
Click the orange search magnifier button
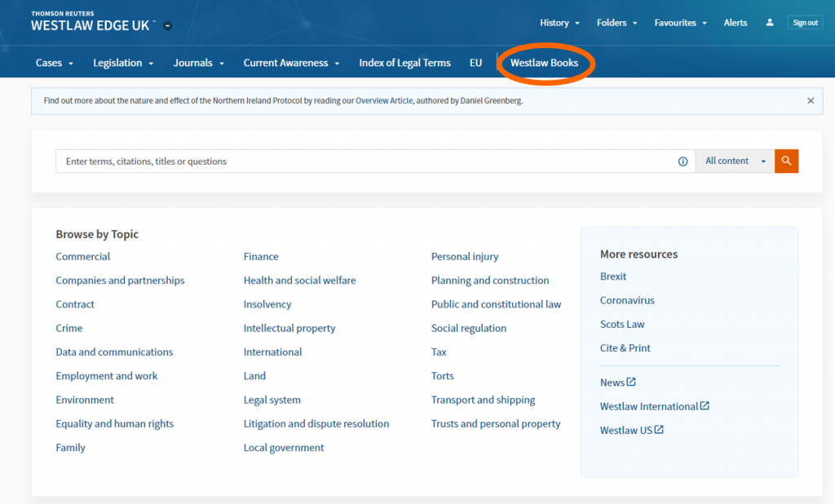coord(786,161)
